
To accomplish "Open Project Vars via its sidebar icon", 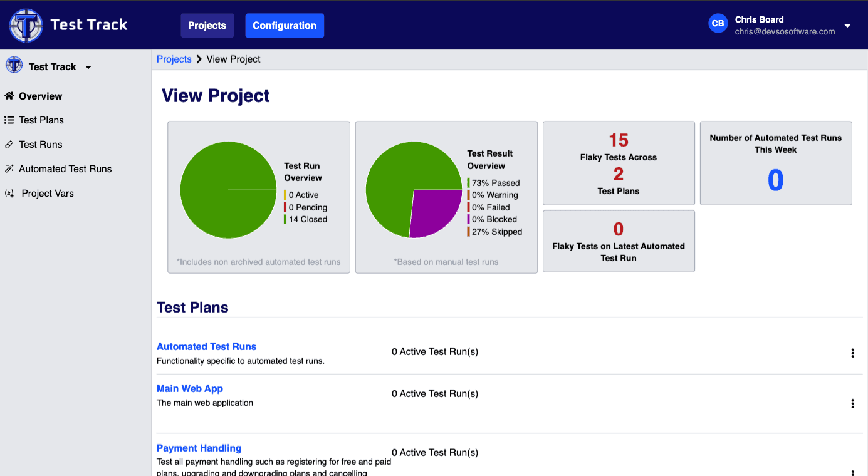I will click(x=9, y=193).
